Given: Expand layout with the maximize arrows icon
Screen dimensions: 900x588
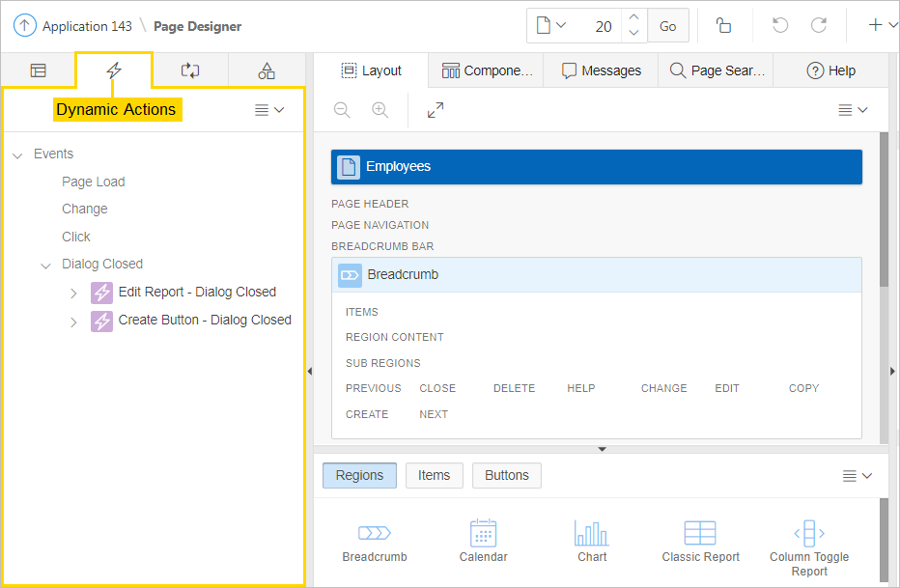Looking at the screenshot, I should click(436, 110).
